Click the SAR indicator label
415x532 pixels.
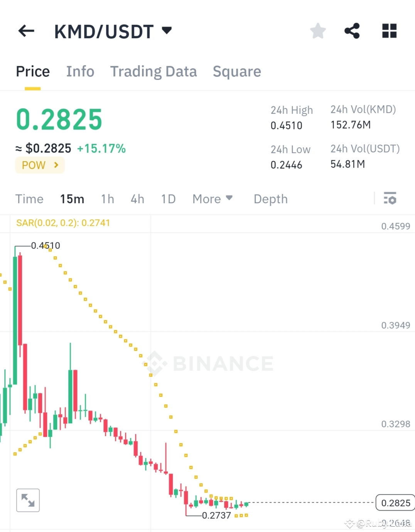coord(63,223)
